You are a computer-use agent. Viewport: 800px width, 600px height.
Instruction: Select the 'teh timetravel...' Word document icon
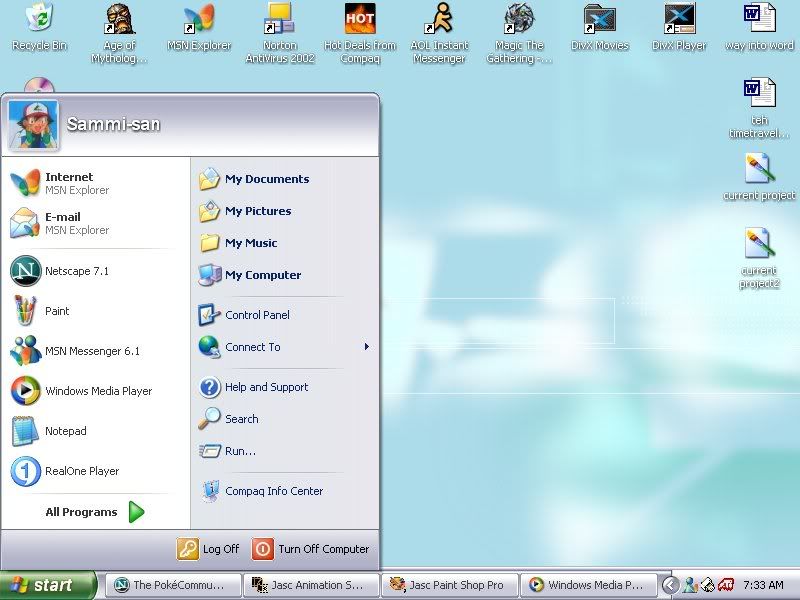tap(759, 108)
